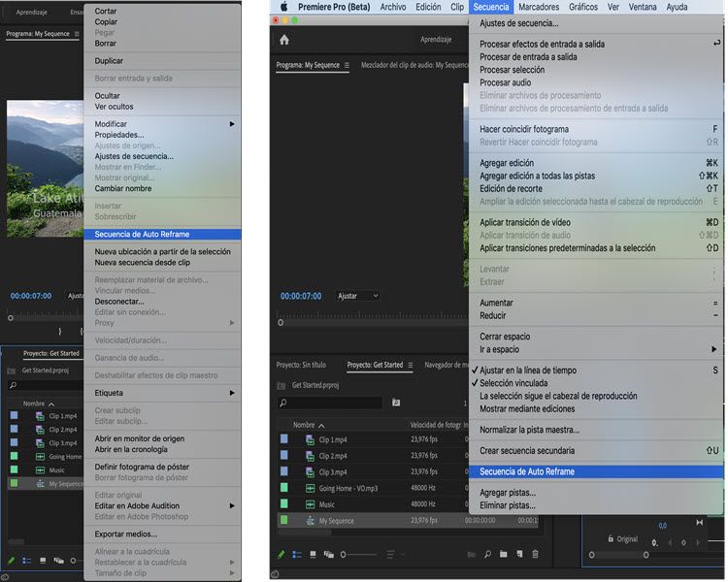Click the 00:00:07:00 timecode in right window
The height and width of the screenshot is (582, 728).
[301, 296]
